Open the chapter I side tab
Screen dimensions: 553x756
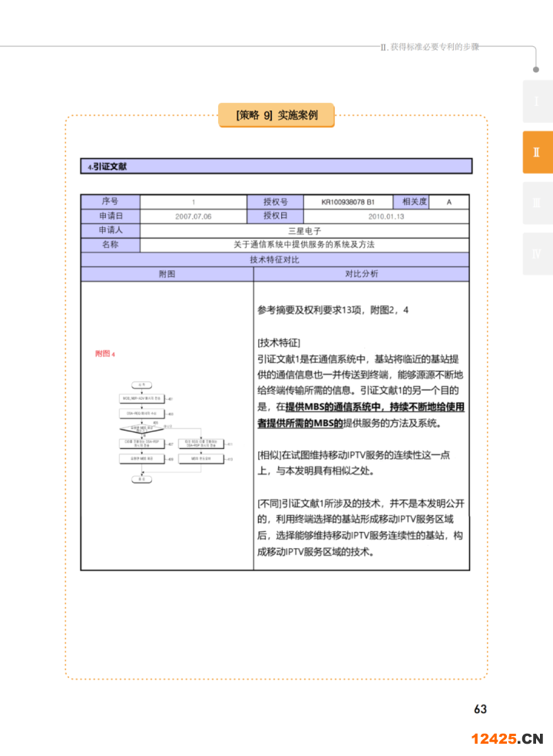click(537, 101)
